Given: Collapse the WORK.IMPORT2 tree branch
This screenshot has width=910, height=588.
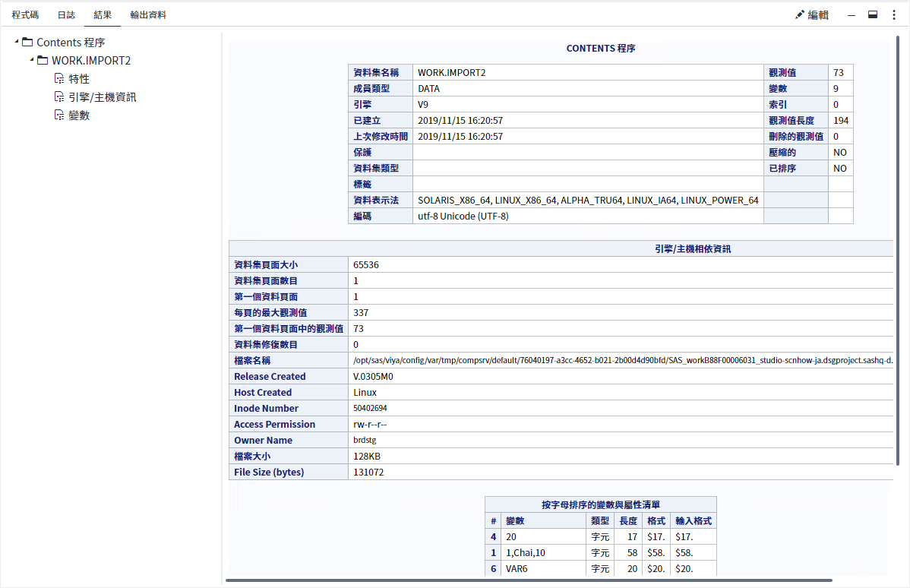Looking at the screenshot, I should pos(31,61).
